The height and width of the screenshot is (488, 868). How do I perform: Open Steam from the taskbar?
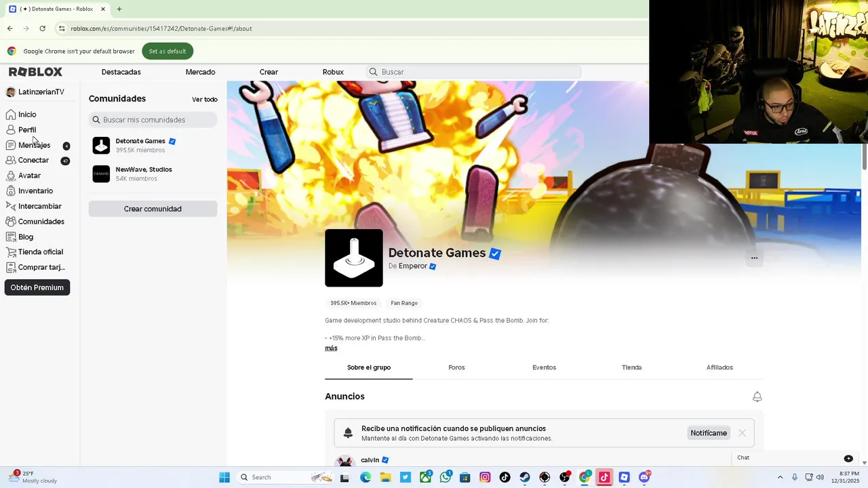coord(525,477)
